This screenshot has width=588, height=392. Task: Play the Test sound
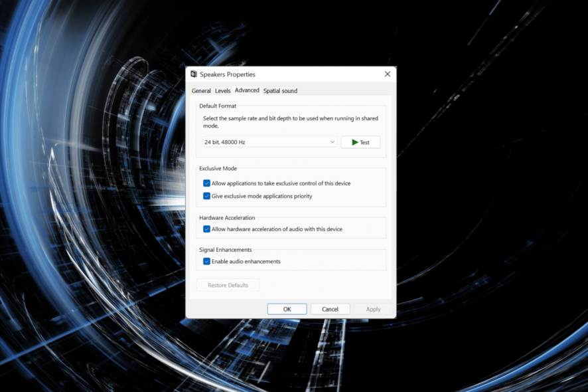coord(360,142)
